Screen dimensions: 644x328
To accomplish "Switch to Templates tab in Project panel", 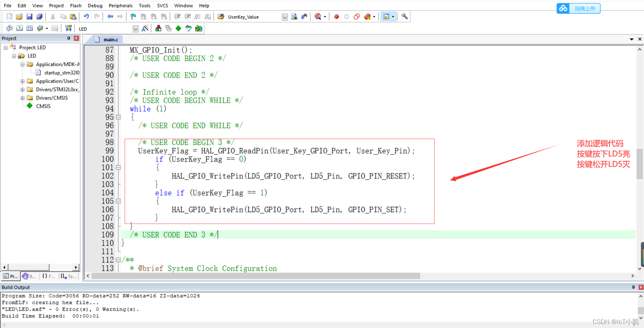I will point(69,276).
